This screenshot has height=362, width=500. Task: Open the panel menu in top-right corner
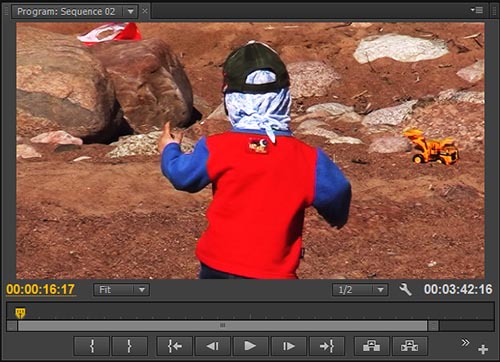[x=477, y=10]
